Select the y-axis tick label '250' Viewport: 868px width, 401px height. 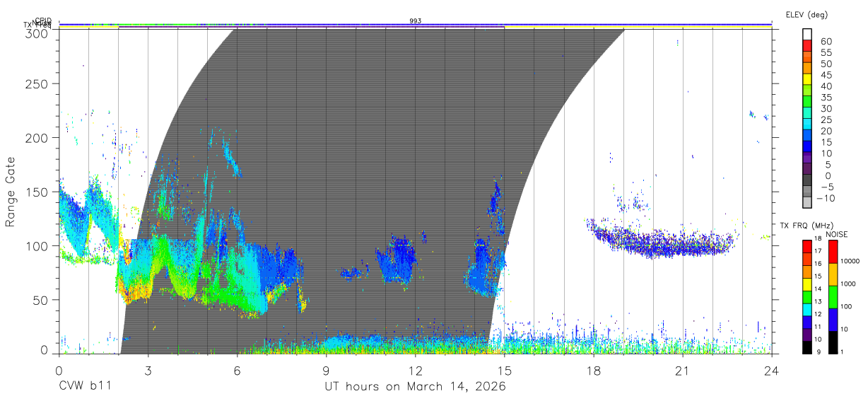coord(37,83)
